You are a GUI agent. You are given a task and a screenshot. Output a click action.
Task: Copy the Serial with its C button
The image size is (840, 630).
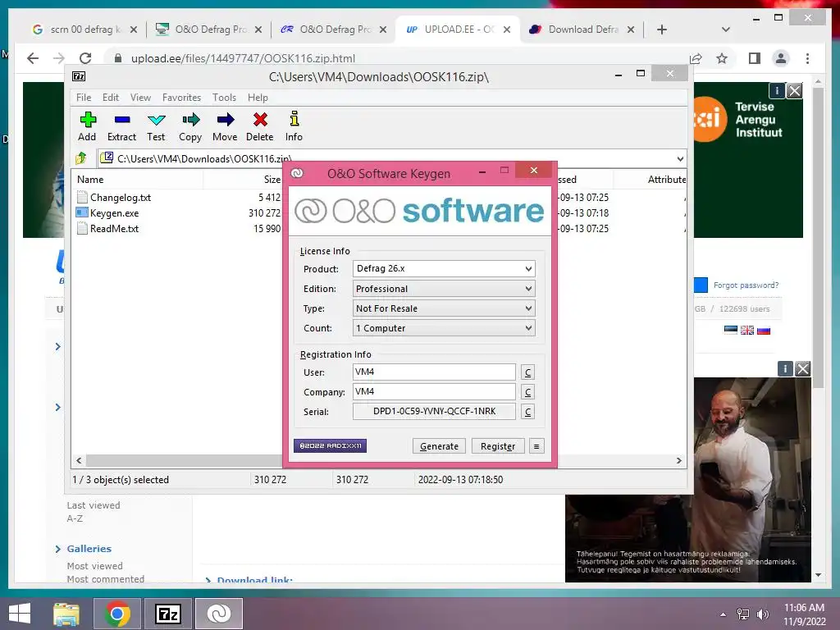point(527,412)
